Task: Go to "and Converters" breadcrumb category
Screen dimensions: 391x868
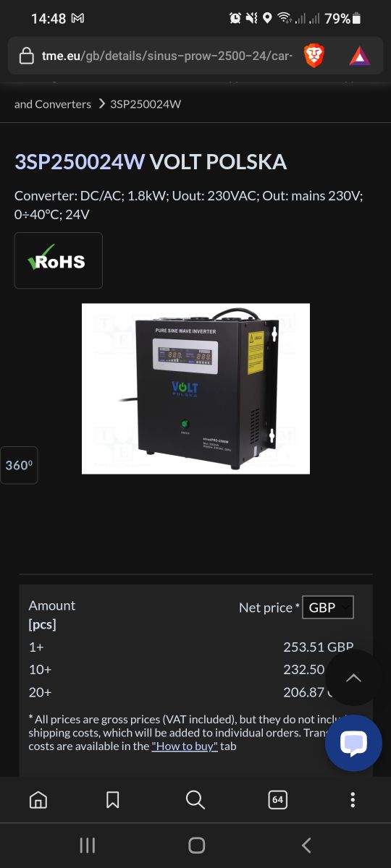Action: (x=53, y=104)
